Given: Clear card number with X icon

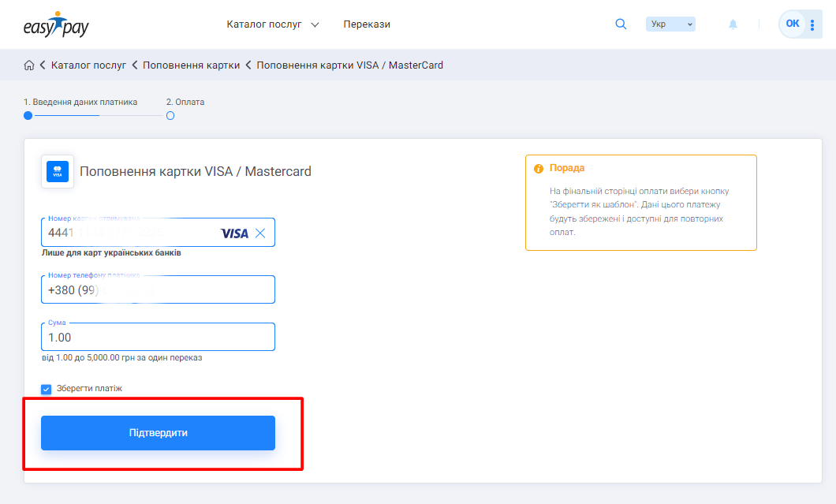Looking at the screenshot, I should [x=260, y=233].
